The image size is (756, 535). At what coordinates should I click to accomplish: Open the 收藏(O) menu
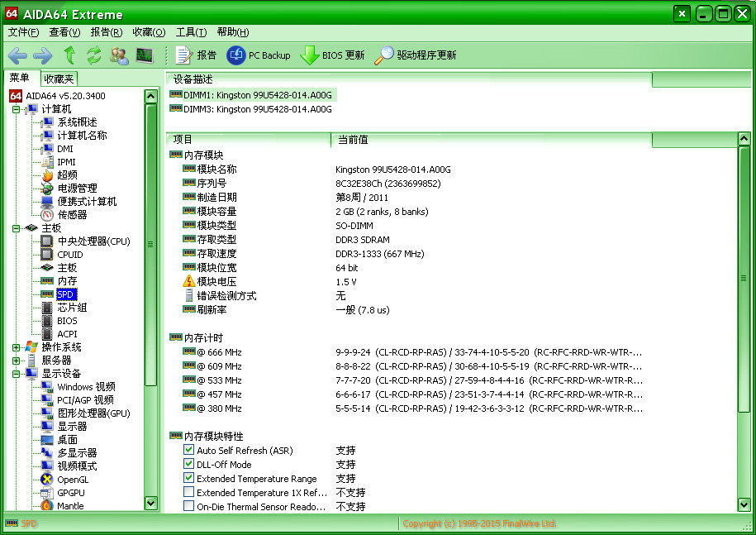pos(149,32)
